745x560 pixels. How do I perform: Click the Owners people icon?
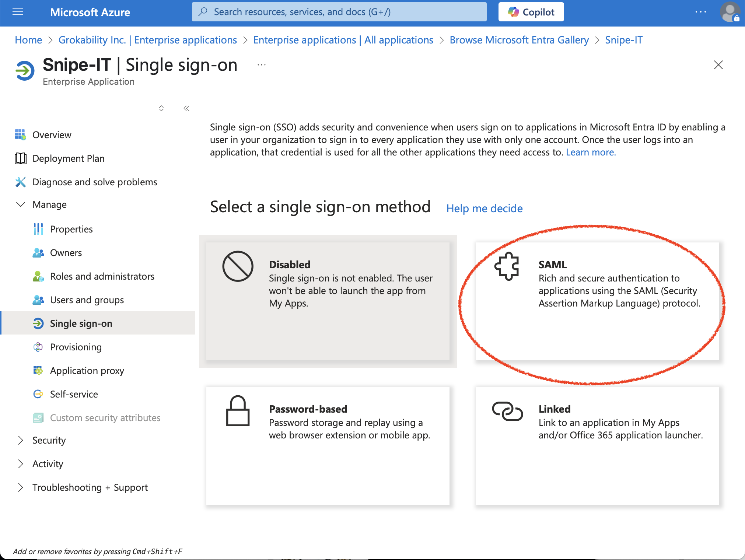tap(38, 253)
